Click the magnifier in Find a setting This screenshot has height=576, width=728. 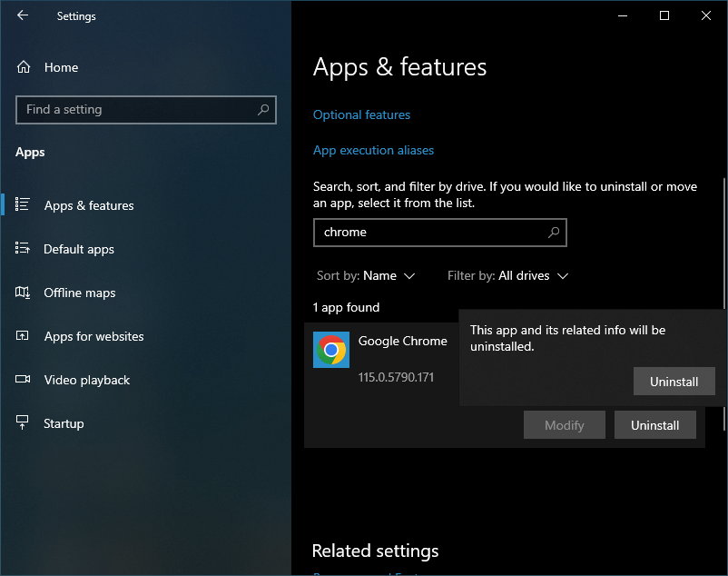coord(263,109)
